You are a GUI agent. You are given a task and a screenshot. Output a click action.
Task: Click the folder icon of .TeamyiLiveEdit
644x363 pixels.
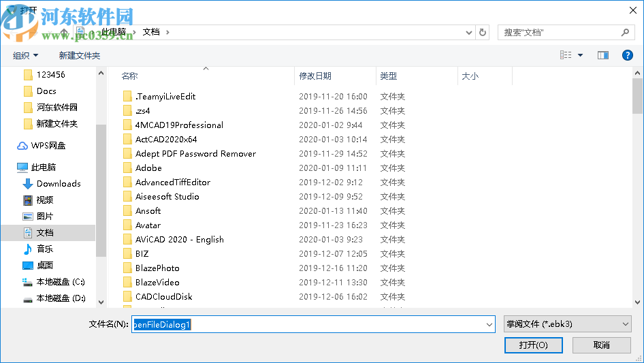coord(127,97)
